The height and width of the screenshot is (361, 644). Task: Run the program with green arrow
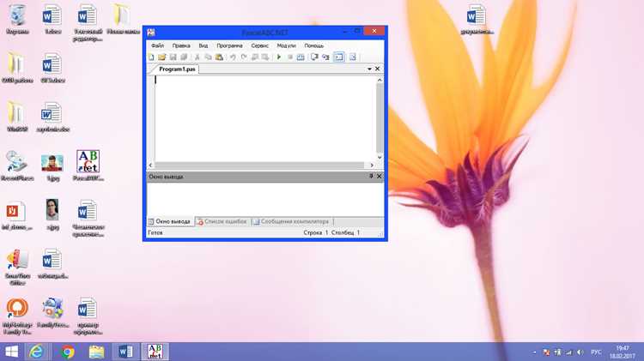point(279,57)
